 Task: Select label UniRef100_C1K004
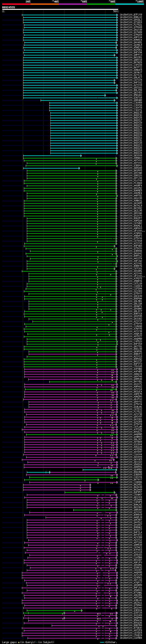[x=131, y=454]
